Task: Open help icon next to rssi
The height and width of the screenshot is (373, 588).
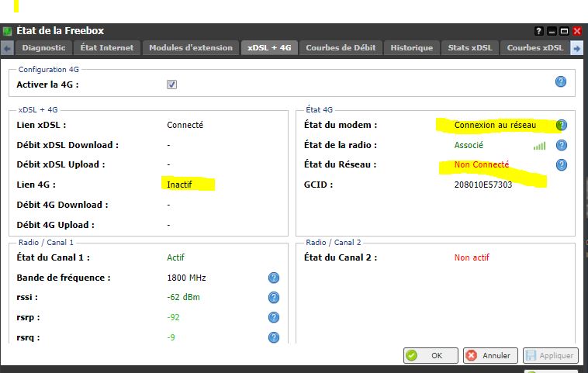Action: pos(274,297)
